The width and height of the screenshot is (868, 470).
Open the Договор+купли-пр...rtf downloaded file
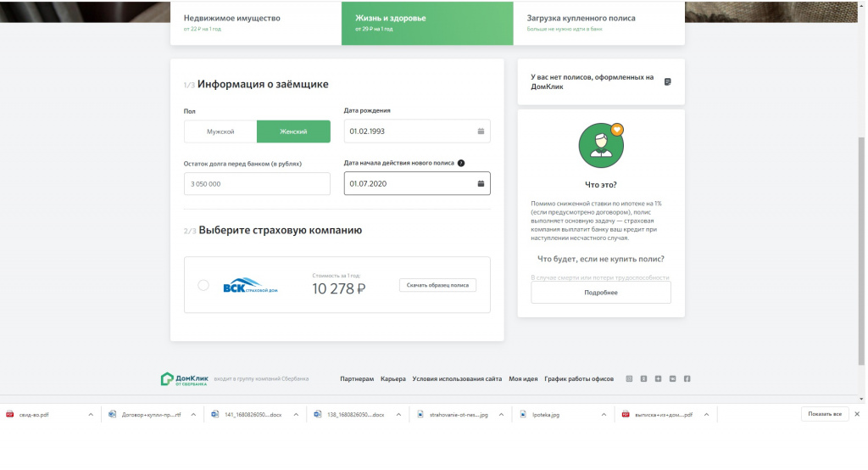(x=151, y=415)
